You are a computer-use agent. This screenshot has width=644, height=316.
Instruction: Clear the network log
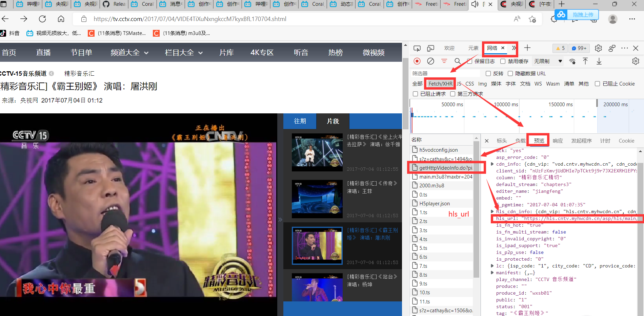pos(430,61)
